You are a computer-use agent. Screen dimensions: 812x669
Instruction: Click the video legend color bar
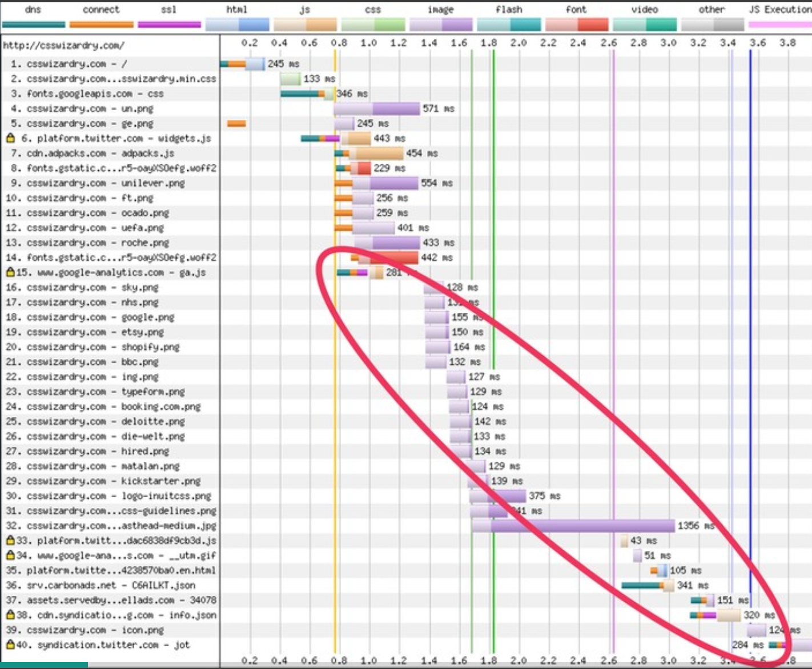click(x=645, y=24)
